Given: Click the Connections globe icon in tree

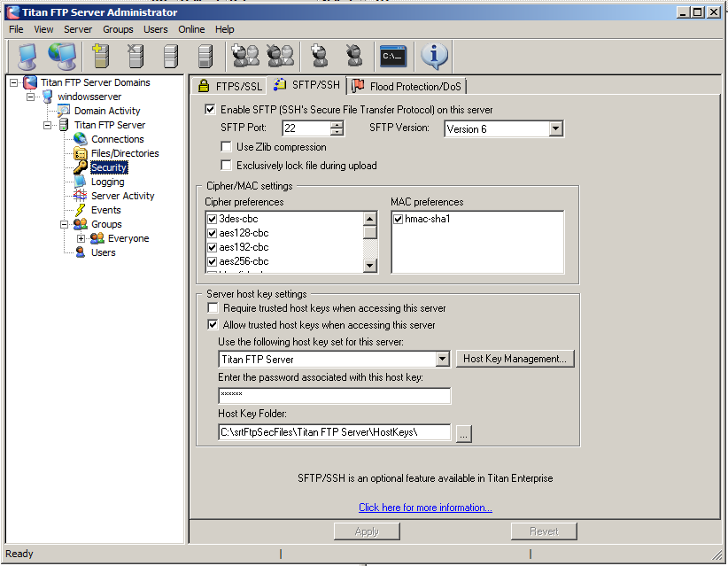Looking at the screenshot, I should tap(81, 139).
